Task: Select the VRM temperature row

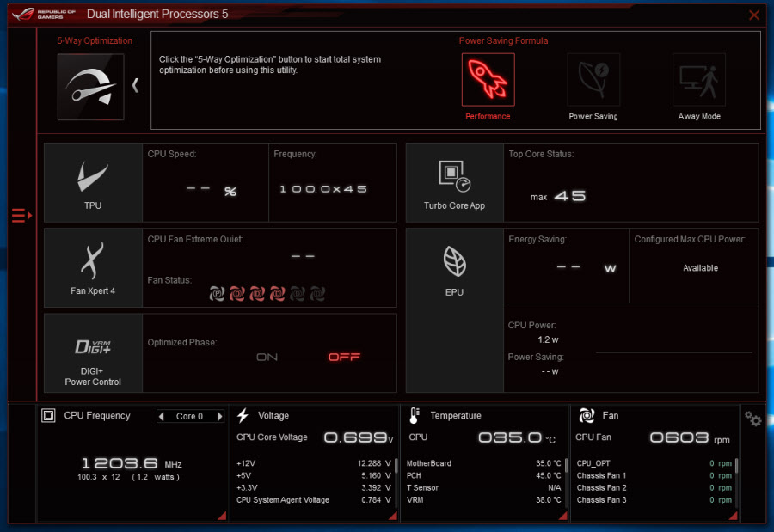Action: click(483, 500)
